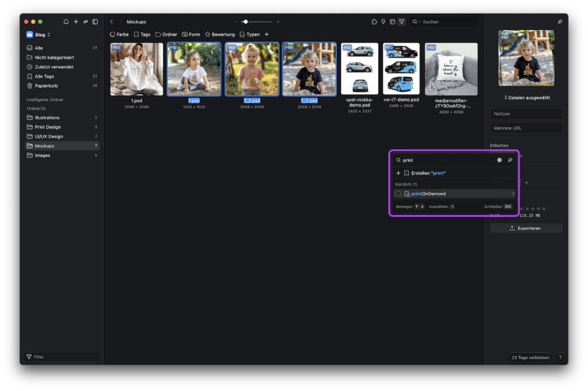Image resolution: width=588 pixels, height=391 pixels.
Task: Open Nicht kategorisiert items
Action: click(x=62, y=57)
